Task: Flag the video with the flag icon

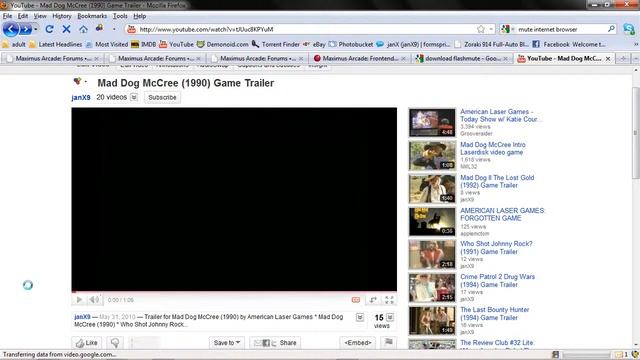Action: (389, 342)
